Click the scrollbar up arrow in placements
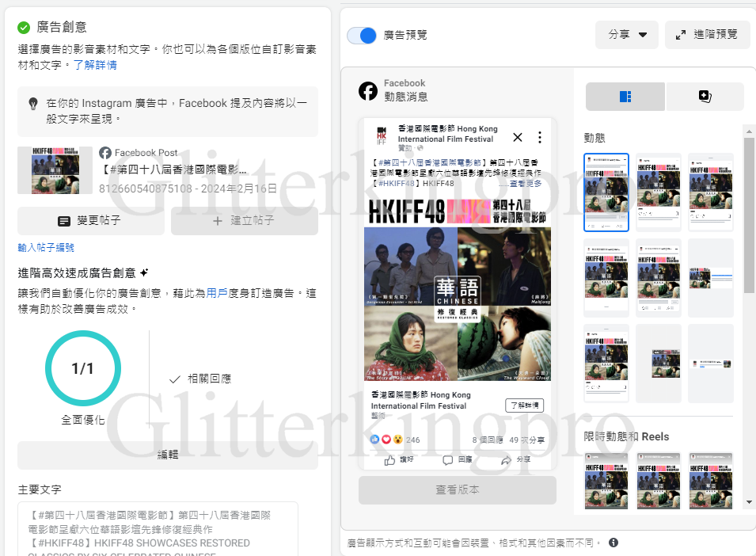Screen dimensions: 756x556 (749, 131)
